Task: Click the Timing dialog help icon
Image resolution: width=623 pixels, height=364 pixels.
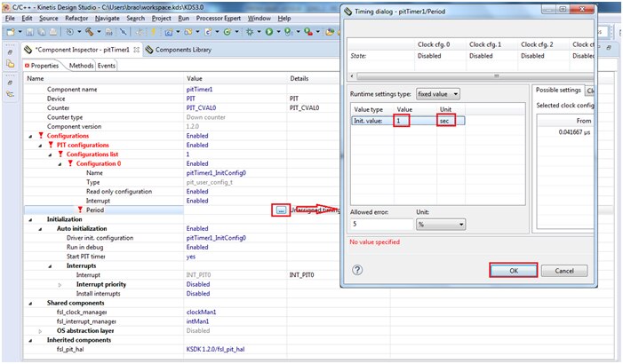Action: tap(358, 270)
